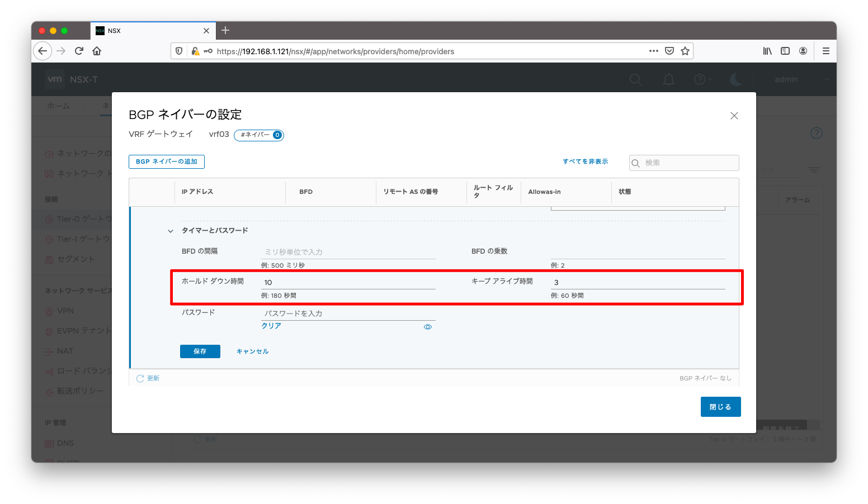This screenshot has height=504, width=868.
Task: Click the 保存 save button
Action: coord(200,351)
